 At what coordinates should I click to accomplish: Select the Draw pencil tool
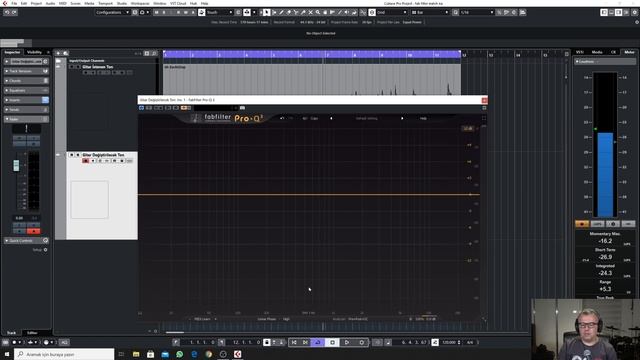click(281, 12)
